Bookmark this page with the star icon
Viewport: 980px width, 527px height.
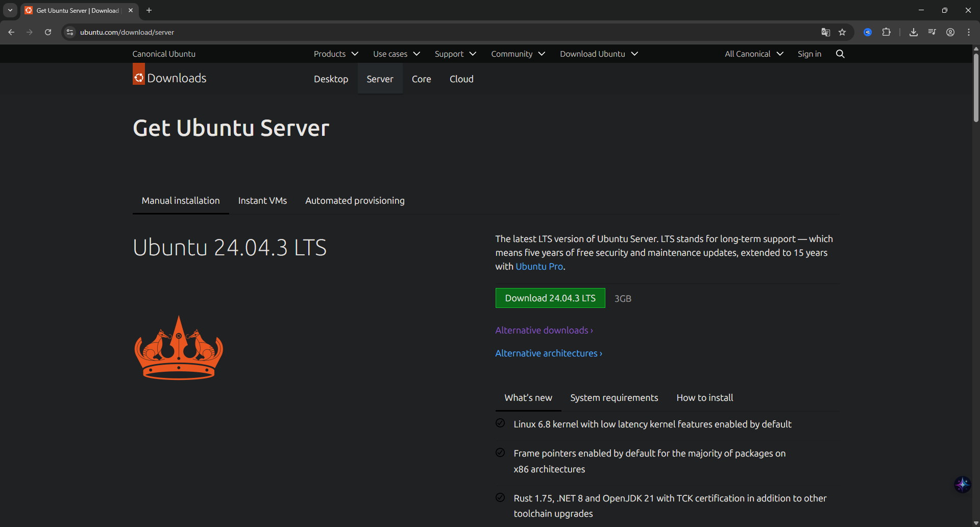[x=842, y=32]
